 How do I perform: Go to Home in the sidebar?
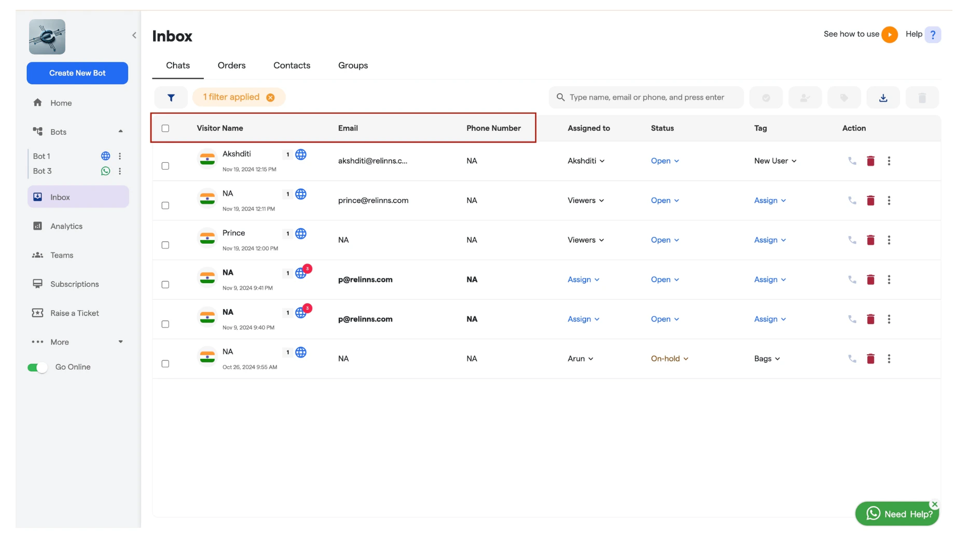point(78,103)
